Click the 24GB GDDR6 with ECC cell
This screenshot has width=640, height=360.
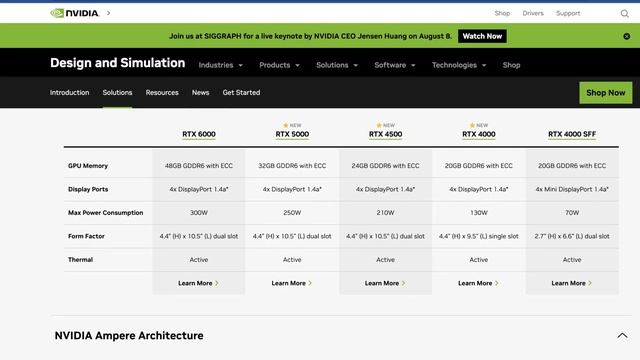click(385, 166)
